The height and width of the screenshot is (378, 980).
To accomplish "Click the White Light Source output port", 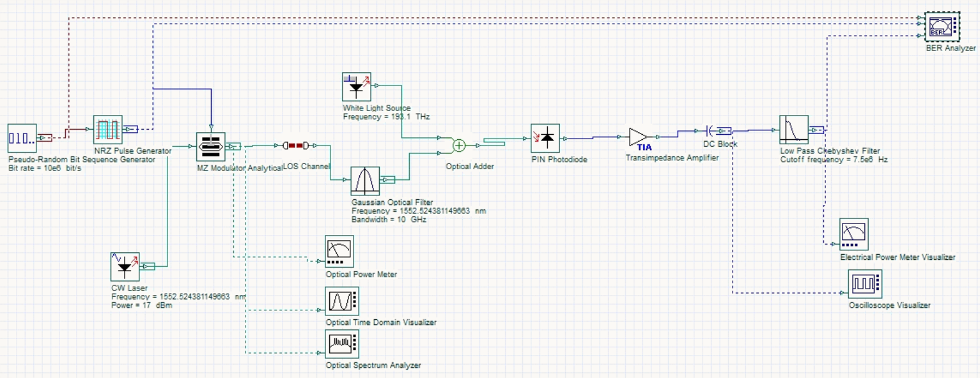I will pyautogui.click(x=378, y=85).
